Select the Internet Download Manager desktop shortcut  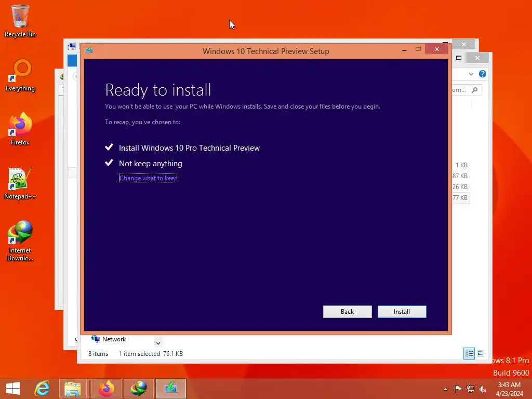point(20,241)
